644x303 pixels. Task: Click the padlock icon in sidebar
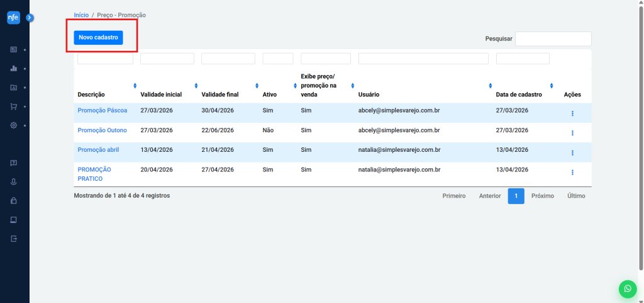pos(13,201)
